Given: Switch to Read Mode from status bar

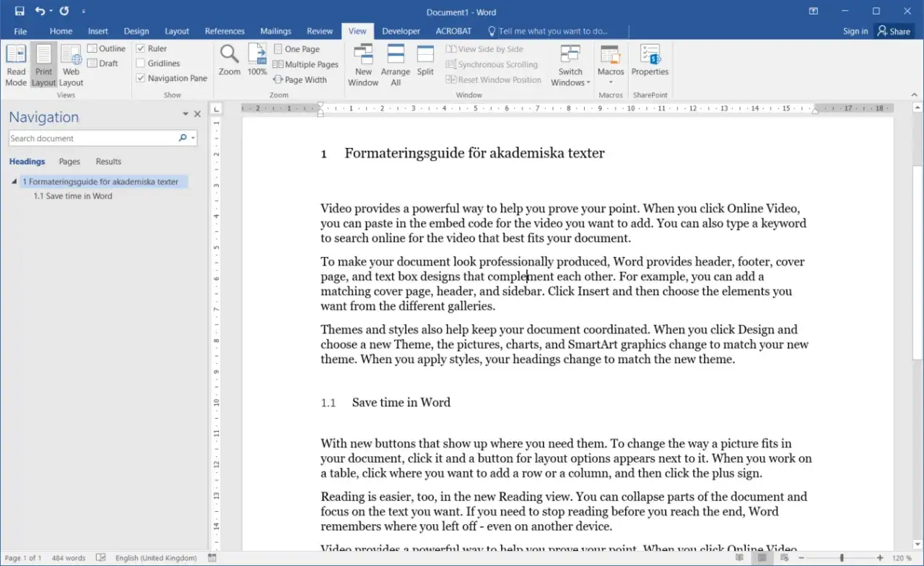Looking at the screenshot, I should (739, 558).
